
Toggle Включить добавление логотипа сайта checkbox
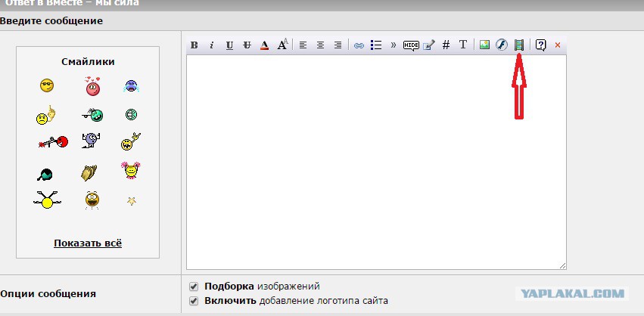[x=194, y=301]
